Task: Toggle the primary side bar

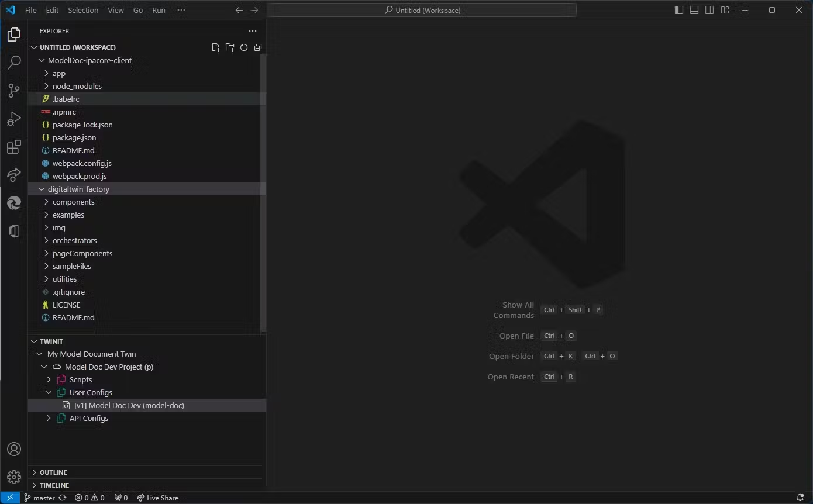Action: pyautogui.click(x=679, y=10)
